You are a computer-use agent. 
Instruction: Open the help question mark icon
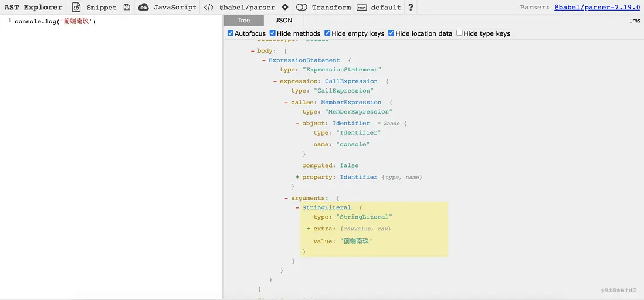click(411, 7)
